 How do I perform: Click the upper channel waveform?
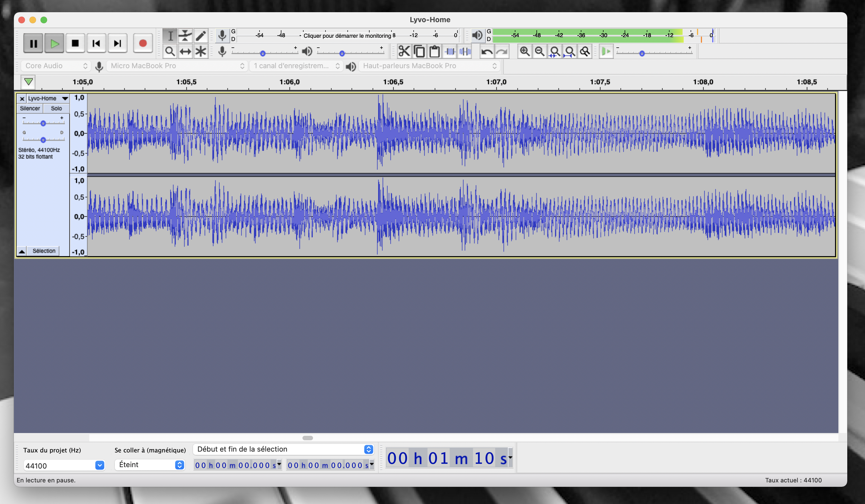tap(461, 133)
